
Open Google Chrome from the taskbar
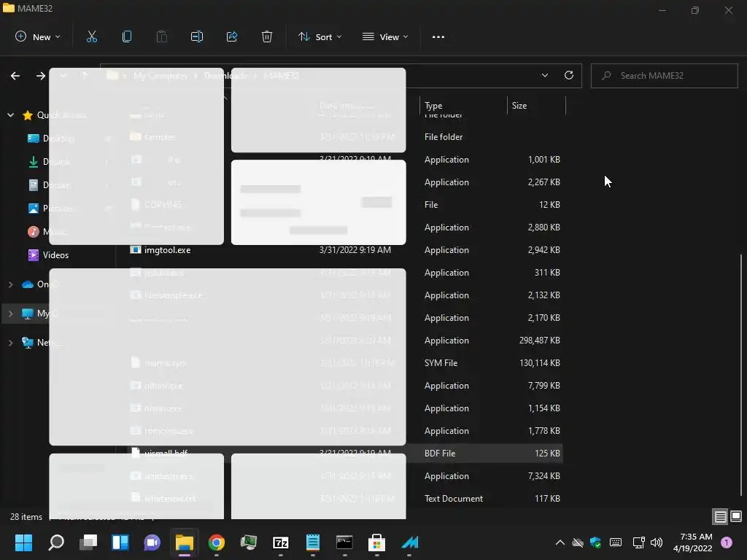216,542
